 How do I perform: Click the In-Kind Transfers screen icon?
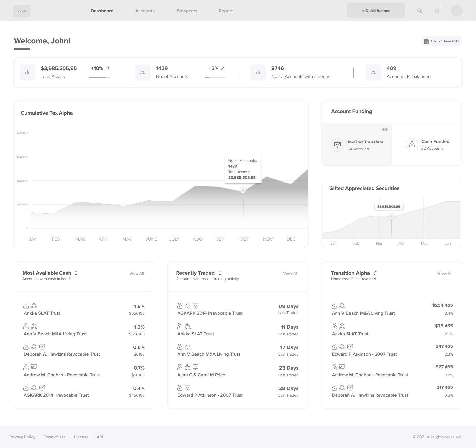click(x=337, y=144)
